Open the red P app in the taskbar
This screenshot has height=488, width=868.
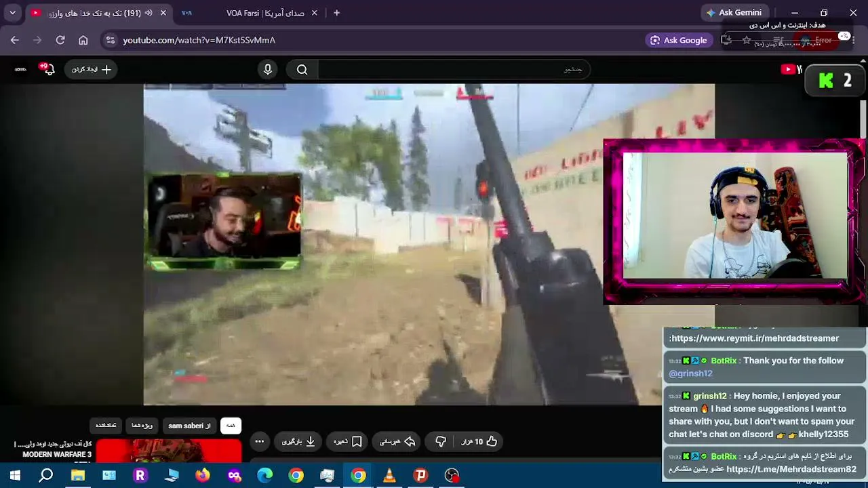pos(420,476)
